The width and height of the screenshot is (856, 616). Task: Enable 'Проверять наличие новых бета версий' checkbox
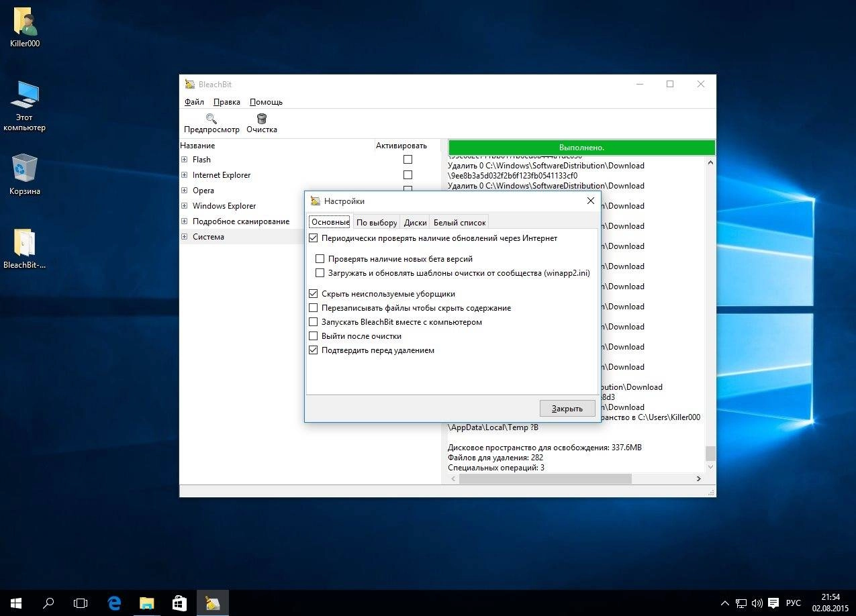pos(320,259)
